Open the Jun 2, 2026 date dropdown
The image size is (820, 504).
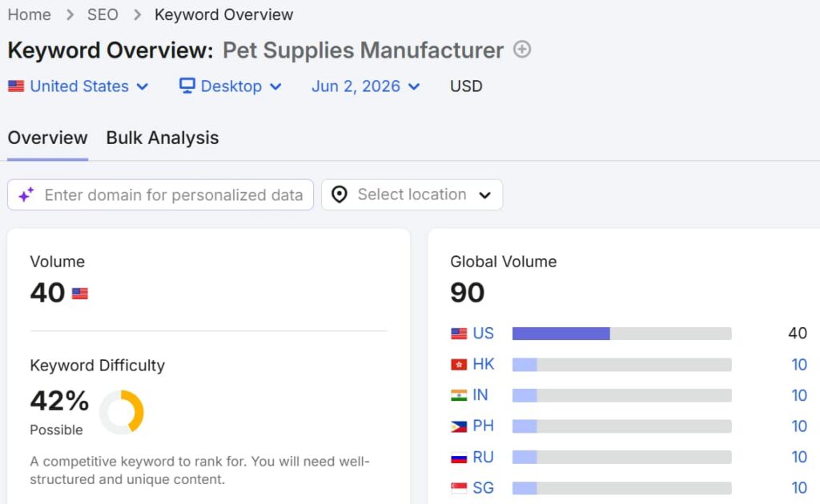(365, 86)
